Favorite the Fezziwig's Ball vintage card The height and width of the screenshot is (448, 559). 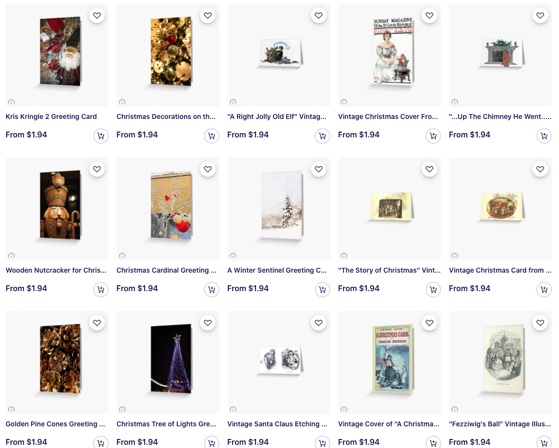click(540, 323)
